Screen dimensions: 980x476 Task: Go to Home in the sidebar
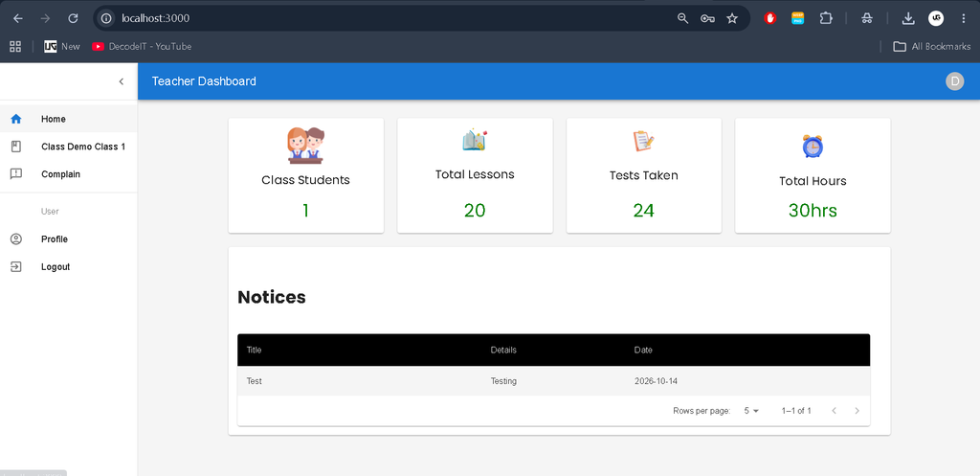(69, 119)
